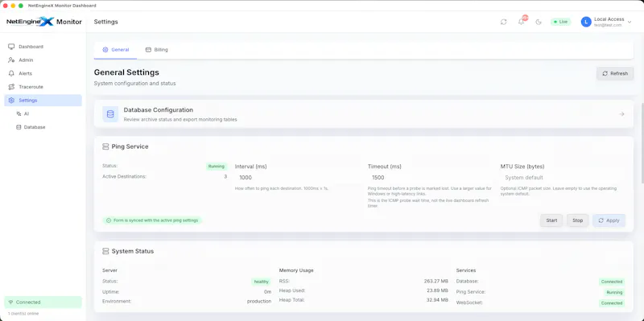Click the Stop ping service button
This screenshot has width=644, height=321.
577,220
